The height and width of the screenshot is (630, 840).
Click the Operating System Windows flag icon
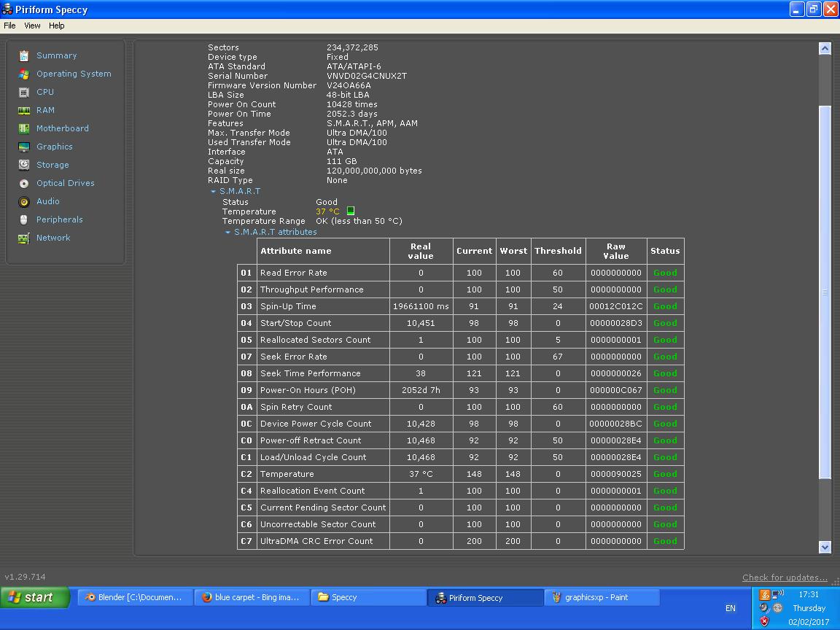(x=23, y=74)
